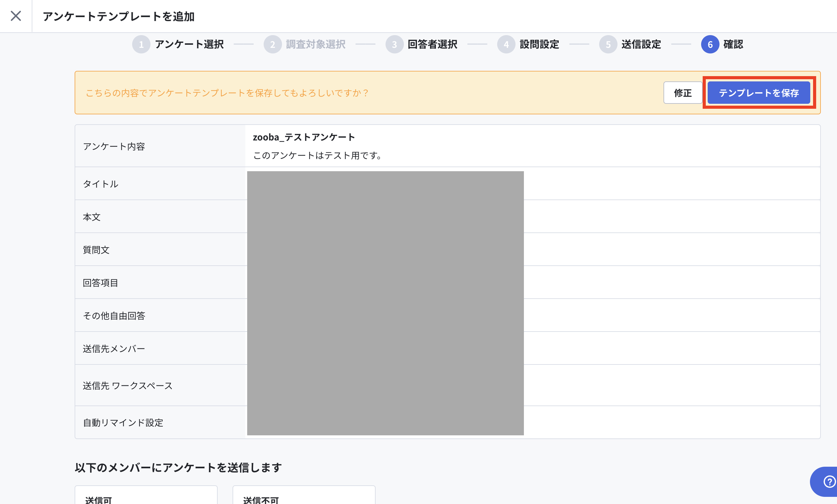Click the テンプレートを保存 button

pos(759,93)
